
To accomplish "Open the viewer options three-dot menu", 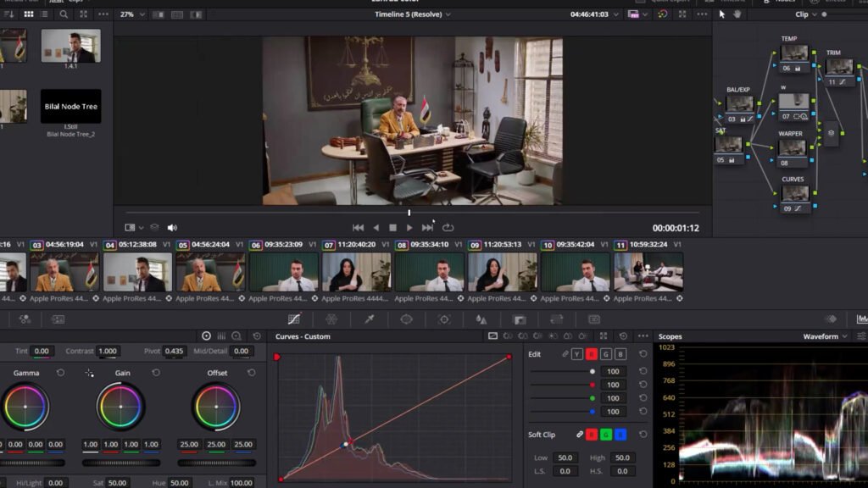I will click(702, 14).
